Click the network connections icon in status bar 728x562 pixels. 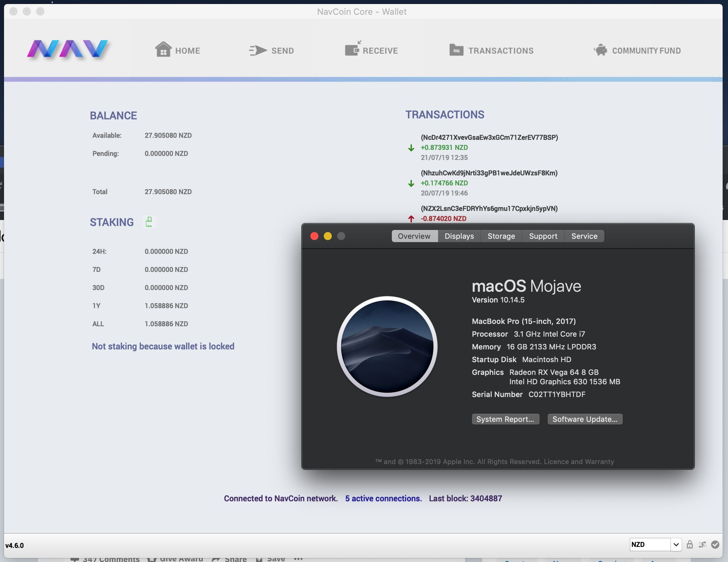[703, 545]
